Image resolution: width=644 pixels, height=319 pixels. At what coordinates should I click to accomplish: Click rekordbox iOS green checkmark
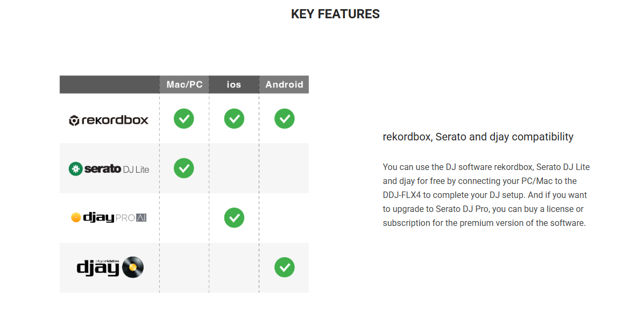[234, 118]
